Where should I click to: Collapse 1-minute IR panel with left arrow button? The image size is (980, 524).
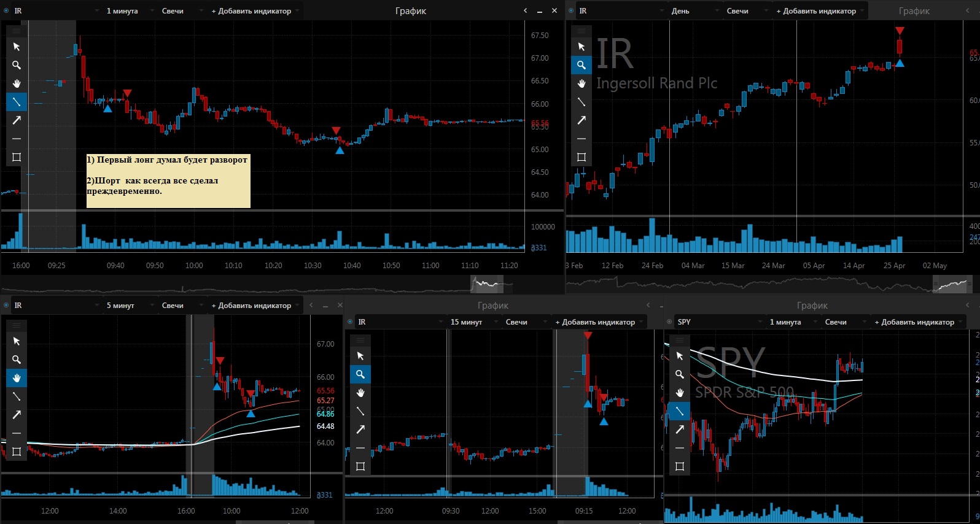(526, 10)
